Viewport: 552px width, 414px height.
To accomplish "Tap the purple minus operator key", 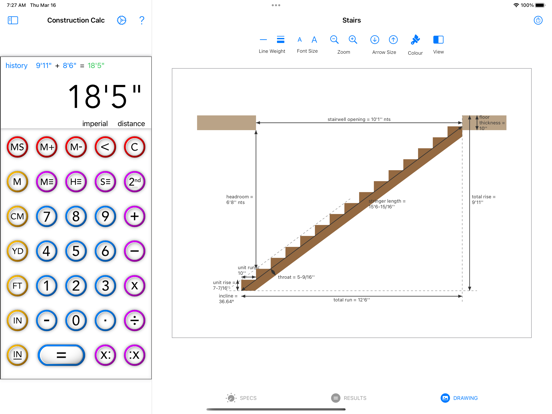I will click(134, 251).
